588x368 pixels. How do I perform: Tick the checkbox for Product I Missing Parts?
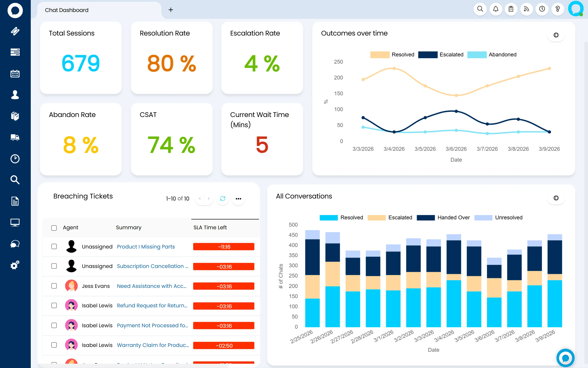click(x=54, y=246)
